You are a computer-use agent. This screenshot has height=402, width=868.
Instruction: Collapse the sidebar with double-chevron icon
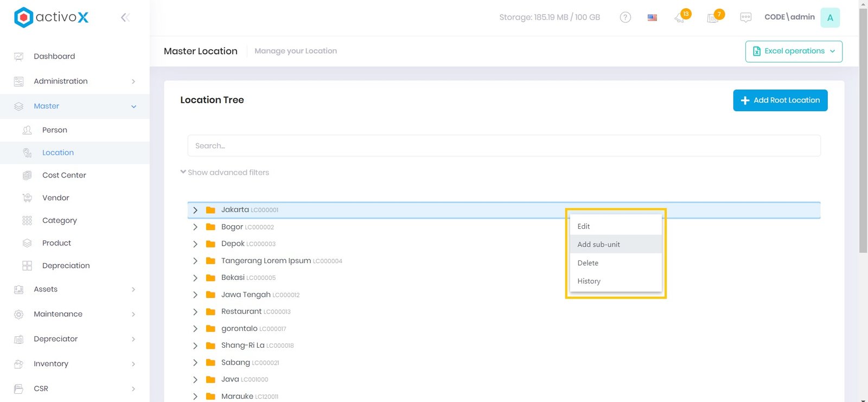tap(125, 17)
